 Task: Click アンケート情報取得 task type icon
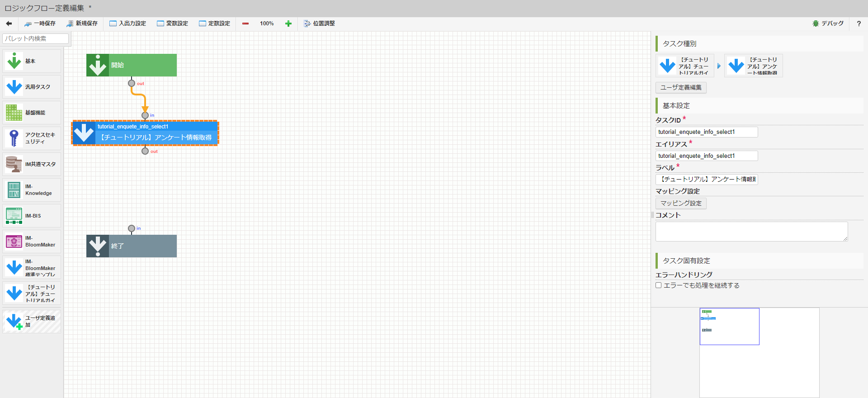coord(754,66)
